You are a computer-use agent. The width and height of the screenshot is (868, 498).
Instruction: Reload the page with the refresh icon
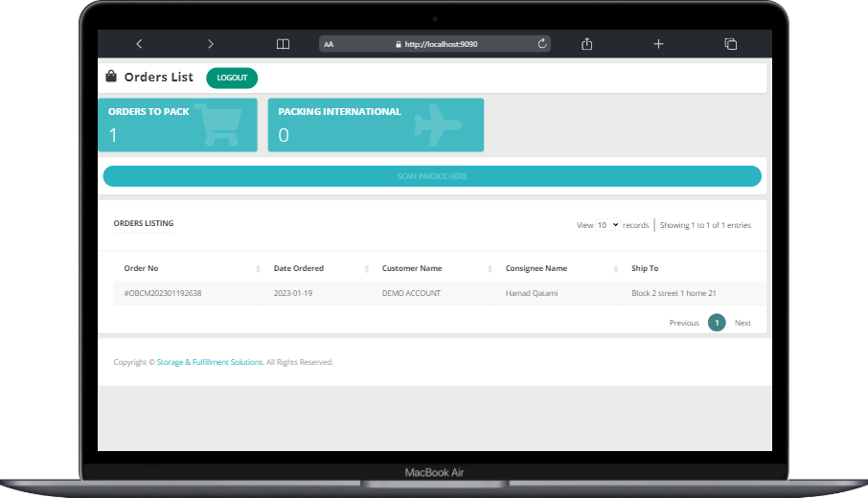click(542, 44)
